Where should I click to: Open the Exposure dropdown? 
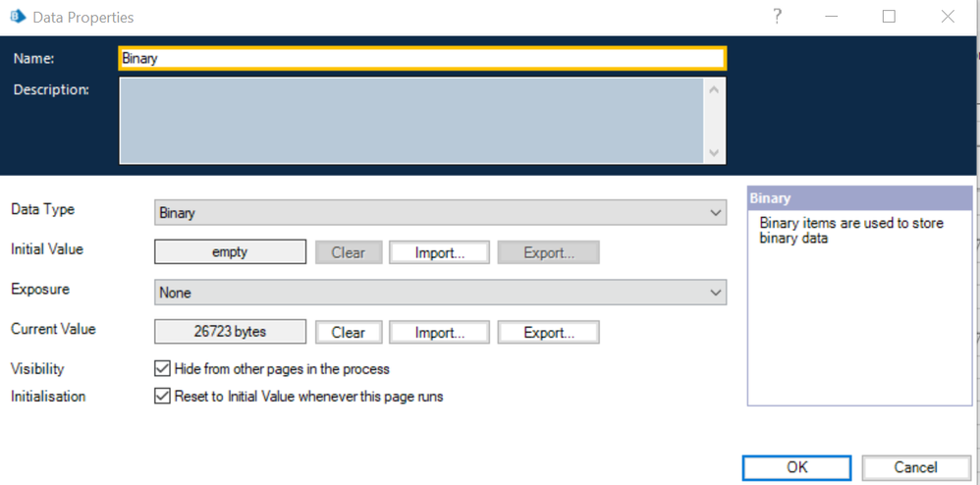(x=440, y=293)
